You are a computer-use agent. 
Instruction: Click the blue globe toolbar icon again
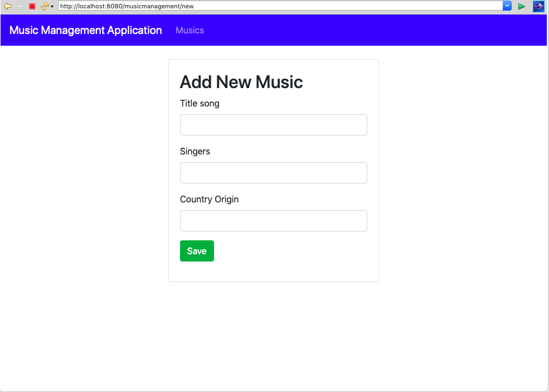pos(538,6)
